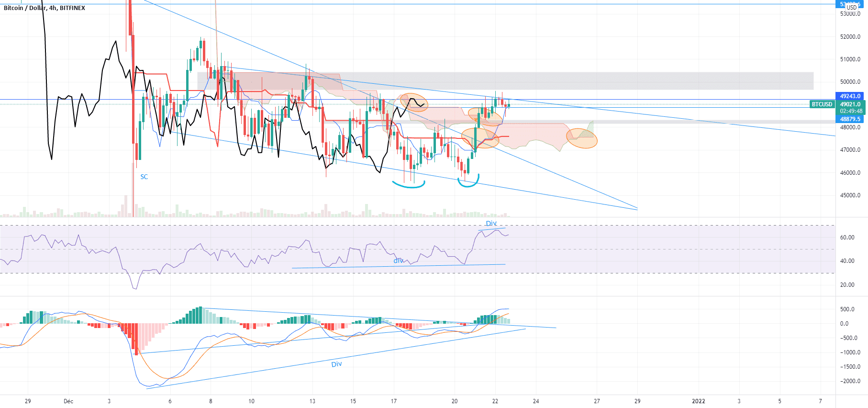The height and width of the screenshot is (408, 868).
Task: Click the 51000.0 price axis label
Action: pos(850,59)
